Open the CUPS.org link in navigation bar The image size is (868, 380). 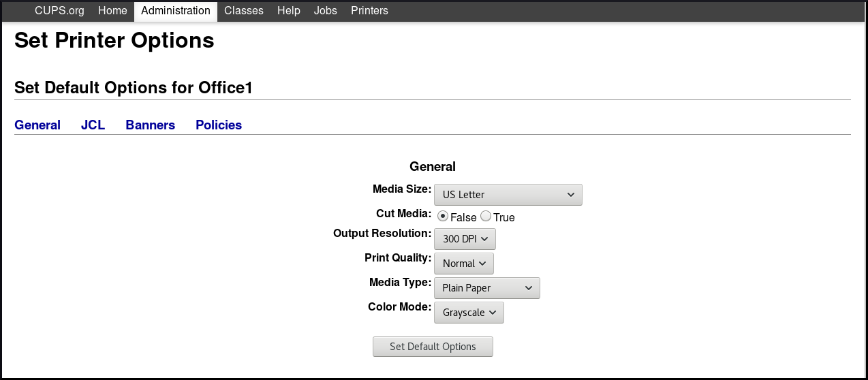pyautogui.click(x=59, y=11)
